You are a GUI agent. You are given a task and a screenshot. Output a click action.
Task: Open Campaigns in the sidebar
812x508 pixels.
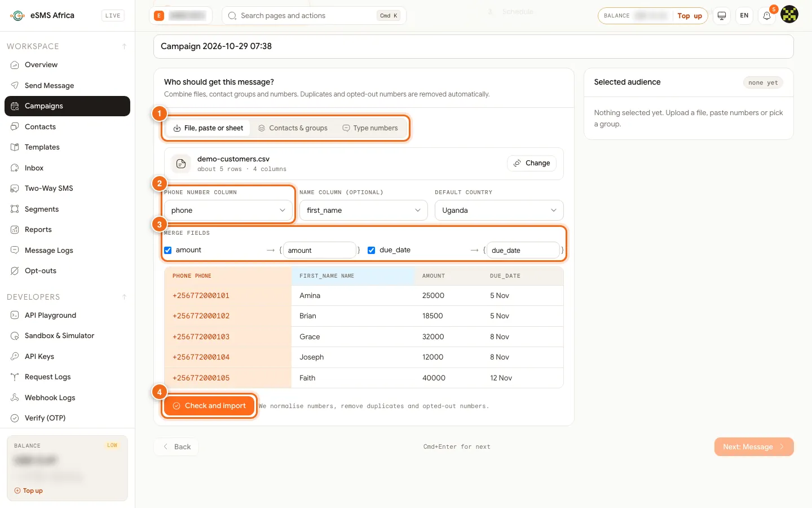click(67, 106)
